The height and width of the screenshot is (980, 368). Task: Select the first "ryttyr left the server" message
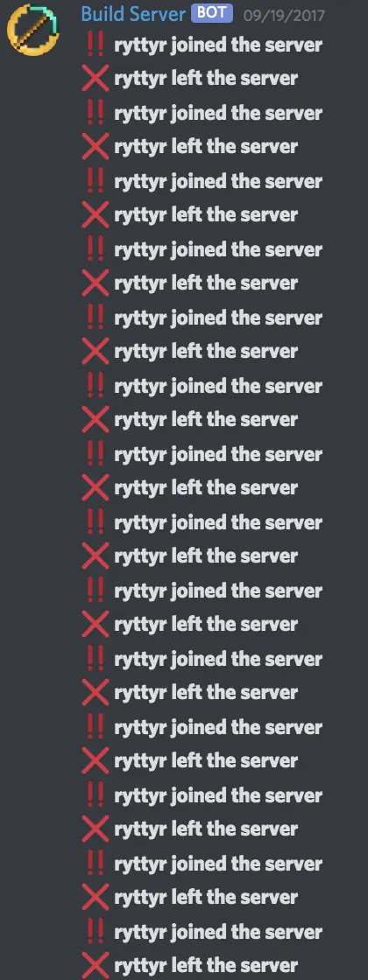click(x=206, y=79)
